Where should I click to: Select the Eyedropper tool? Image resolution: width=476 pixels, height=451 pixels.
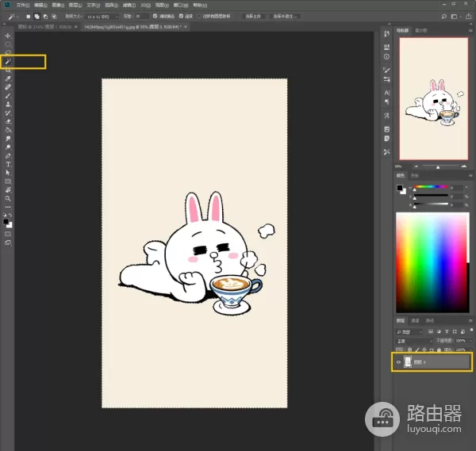(x=8, y=78)
